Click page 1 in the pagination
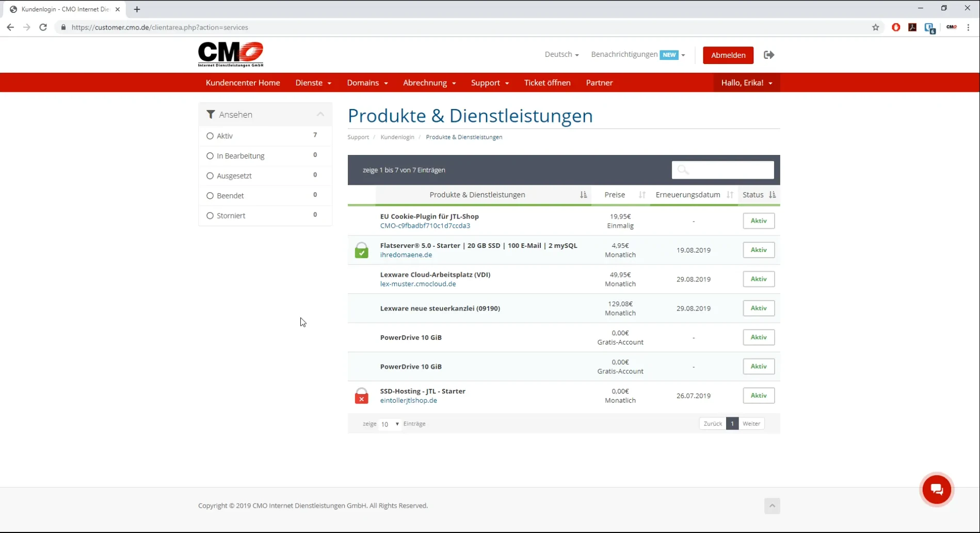Image resolution: width=980 pixels, height=533 pixels. click(732, 424)
